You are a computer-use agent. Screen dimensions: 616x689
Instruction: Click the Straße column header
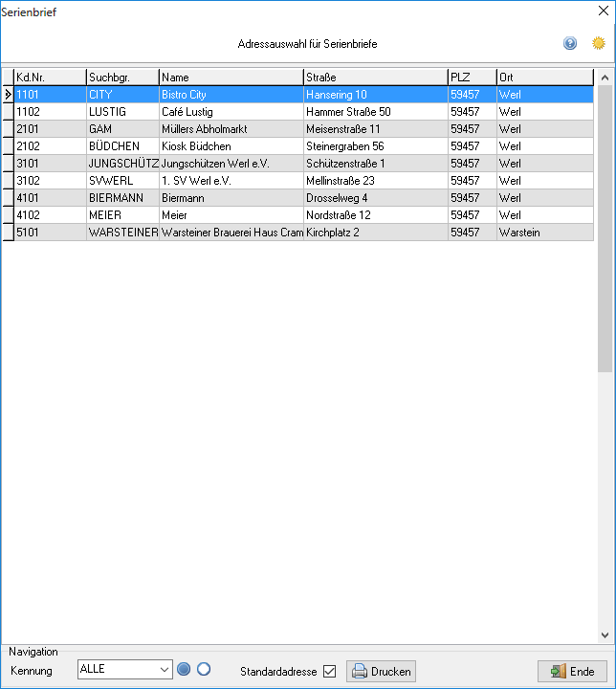click(376, 78)
